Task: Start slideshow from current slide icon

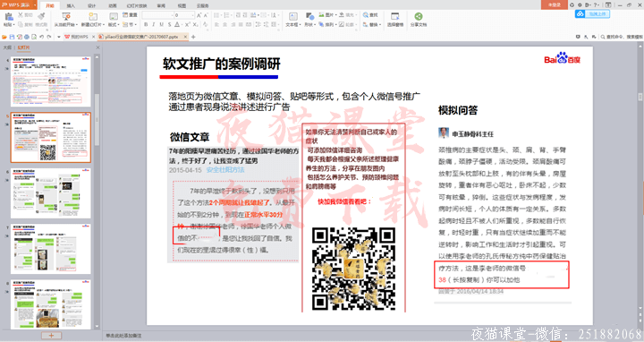Action: coord(65,16)
